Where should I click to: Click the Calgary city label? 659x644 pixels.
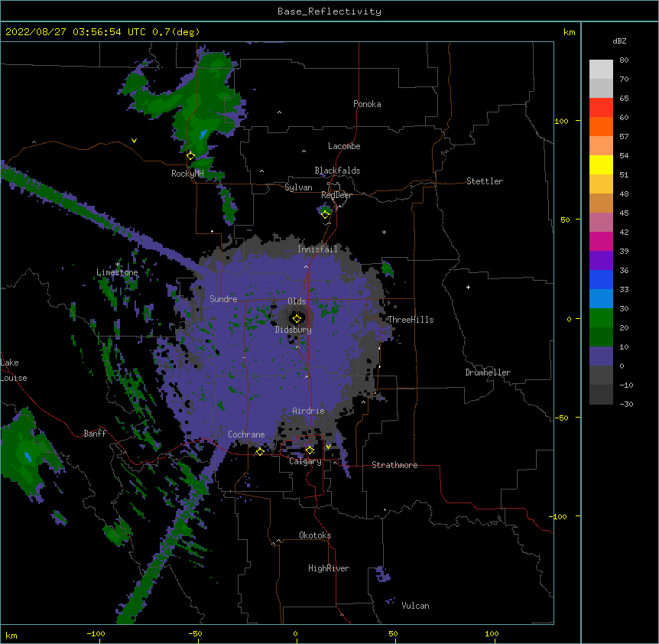[x=305, y=461]
